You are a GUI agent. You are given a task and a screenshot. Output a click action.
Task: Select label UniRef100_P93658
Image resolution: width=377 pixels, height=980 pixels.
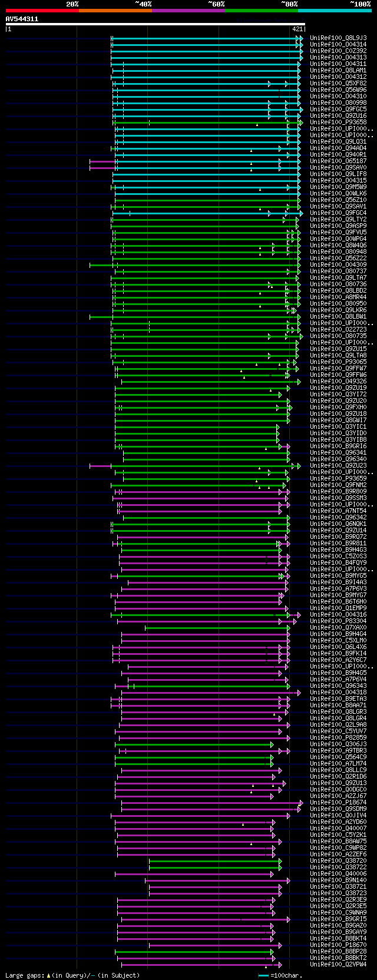pos(338,122)
